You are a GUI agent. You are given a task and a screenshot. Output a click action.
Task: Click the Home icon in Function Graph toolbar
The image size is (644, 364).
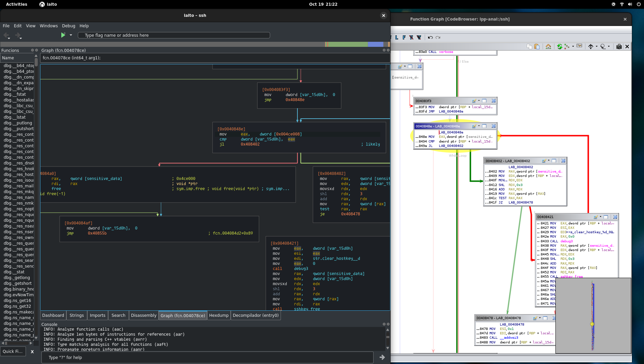[548, 47]
